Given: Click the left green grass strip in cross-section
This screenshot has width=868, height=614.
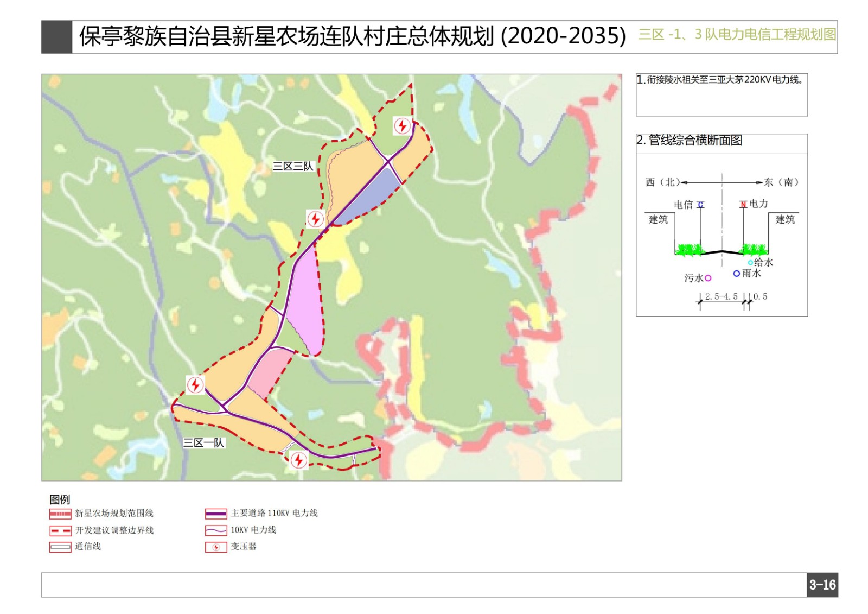Looking at the screenshot, I should pyautogui.click(x=689, y=250).
